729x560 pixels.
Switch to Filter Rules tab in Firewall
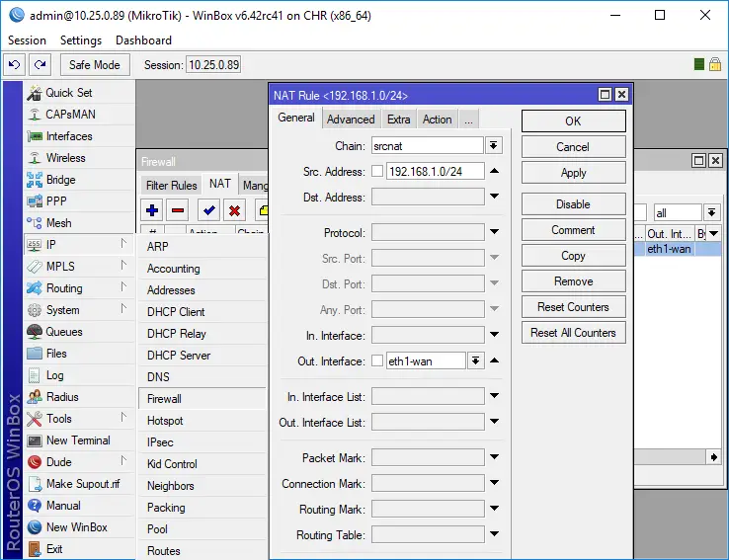point(171,186)
